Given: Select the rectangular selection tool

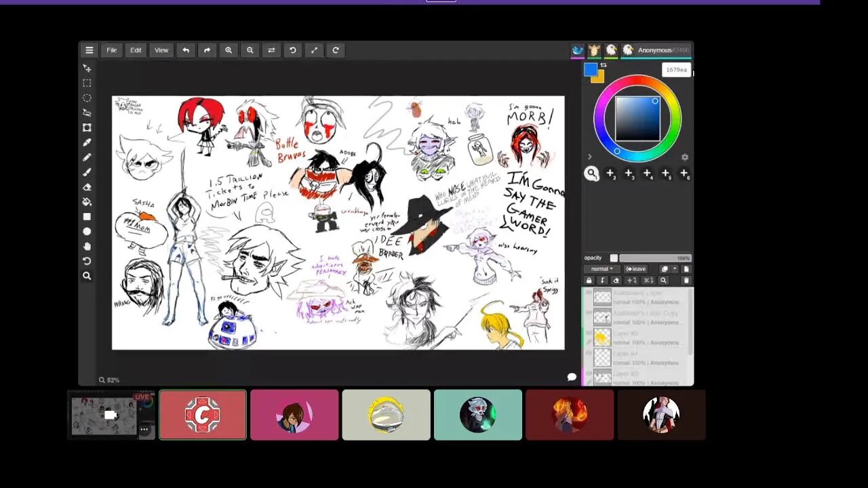Looking at the screenshot, I should pos(87,83).
